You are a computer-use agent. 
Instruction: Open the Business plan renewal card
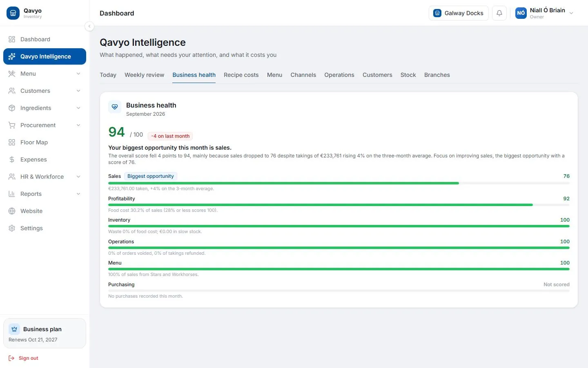click(45, 333)
